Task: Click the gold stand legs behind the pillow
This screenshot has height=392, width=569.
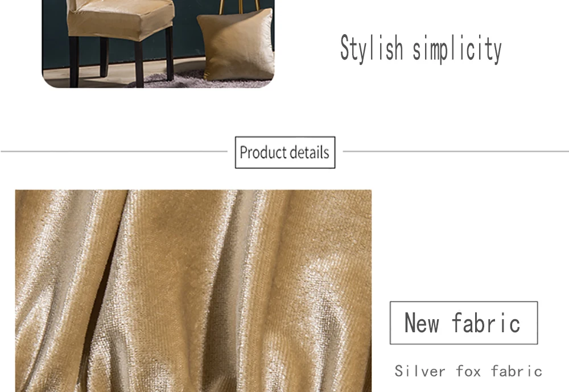Action: point(239,6)
